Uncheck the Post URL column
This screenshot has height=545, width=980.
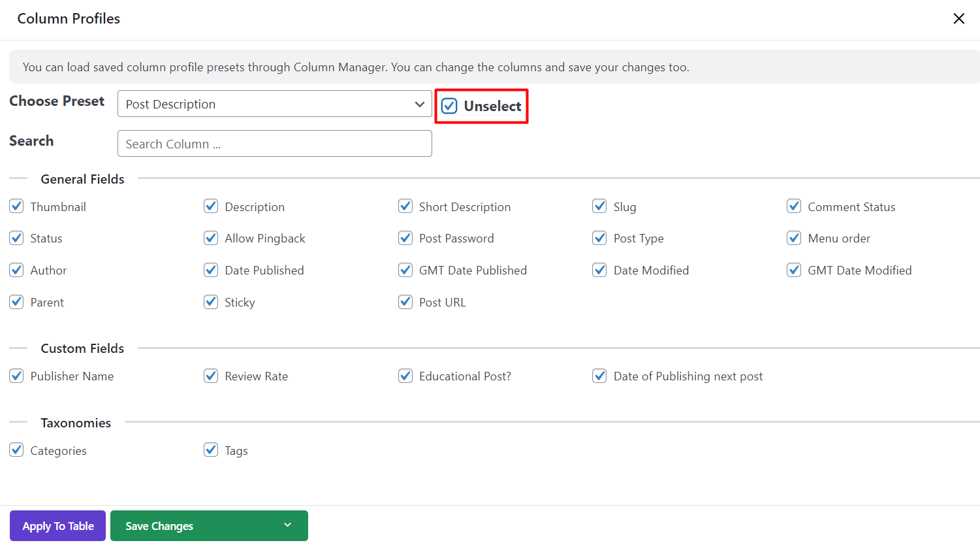405,302
